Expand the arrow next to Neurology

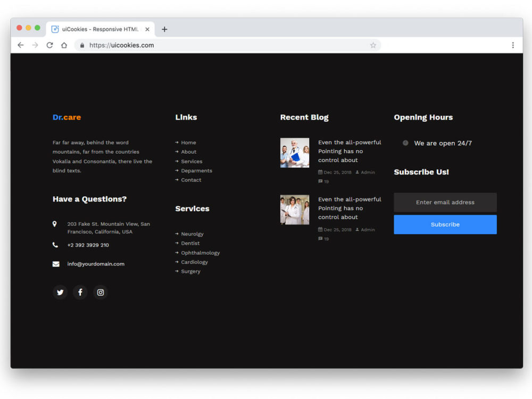point(177,234)
